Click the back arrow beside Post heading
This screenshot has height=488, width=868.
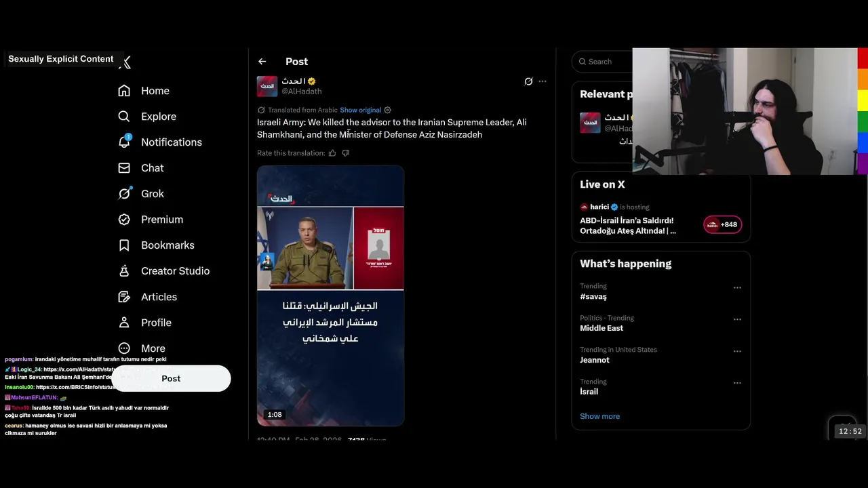coord(262,62)
